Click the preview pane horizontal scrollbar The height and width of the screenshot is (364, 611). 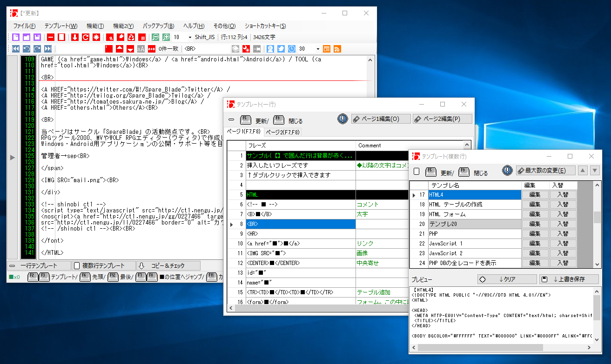point(501,347)
